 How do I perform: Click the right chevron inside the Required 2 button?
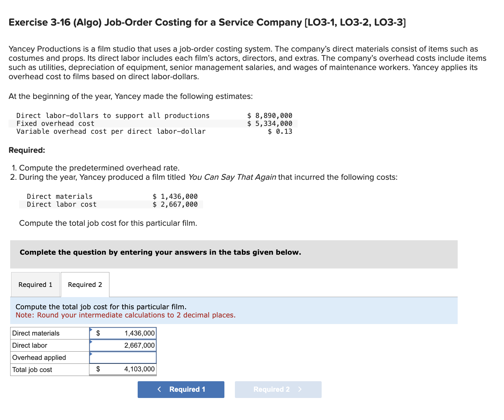pos(299,389)
